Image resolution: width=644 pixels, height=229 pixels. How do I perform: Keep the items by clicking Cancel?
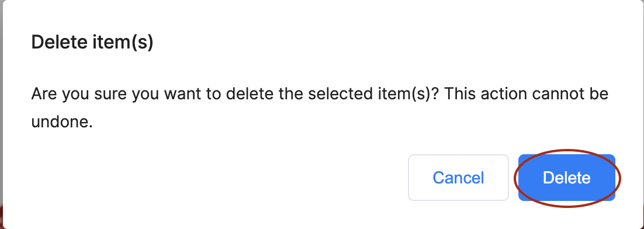458,178
